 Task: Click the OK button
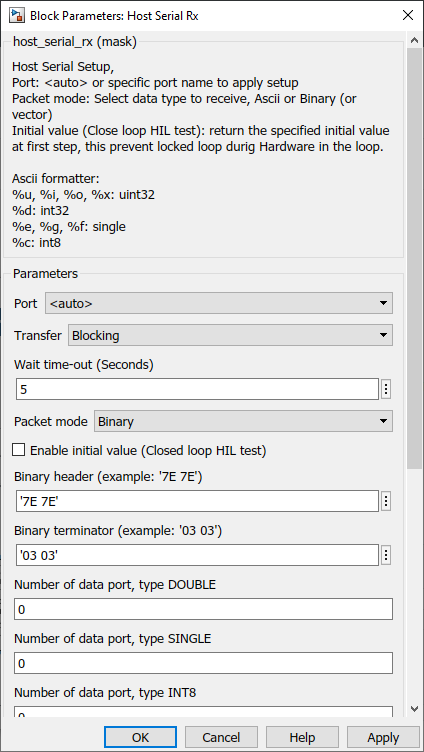point(141,737)
